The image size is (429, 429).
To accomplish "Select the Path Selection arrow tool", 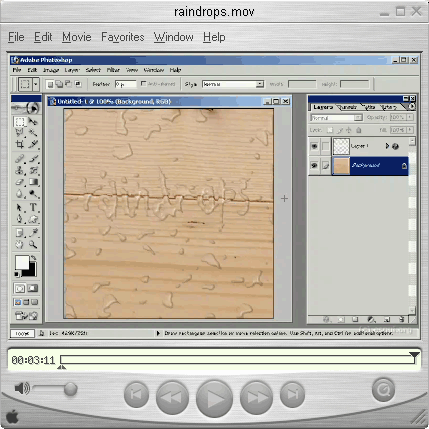I will click(20, 207).
